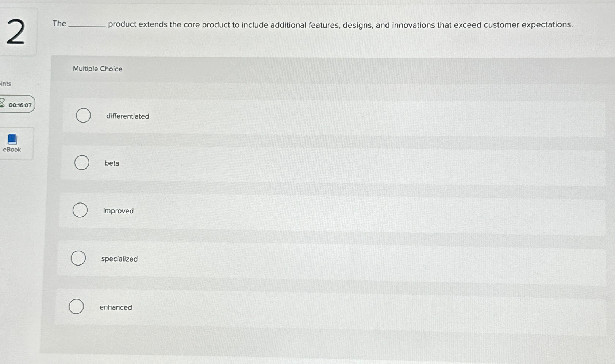Select the specialized answer option

78,258
